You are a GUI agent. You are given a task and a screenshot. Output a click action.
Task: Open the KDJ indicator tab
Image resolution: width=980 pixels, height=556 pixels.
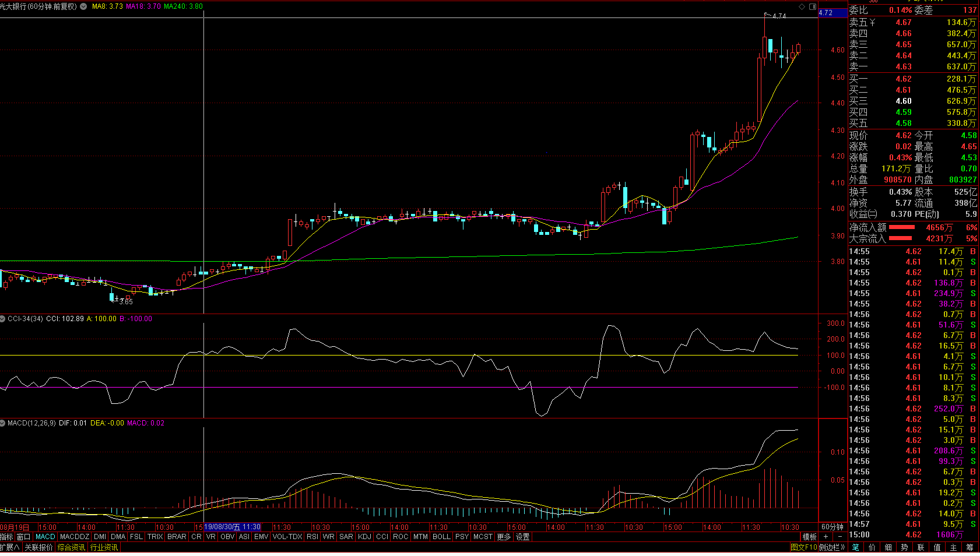click(364, 537)
